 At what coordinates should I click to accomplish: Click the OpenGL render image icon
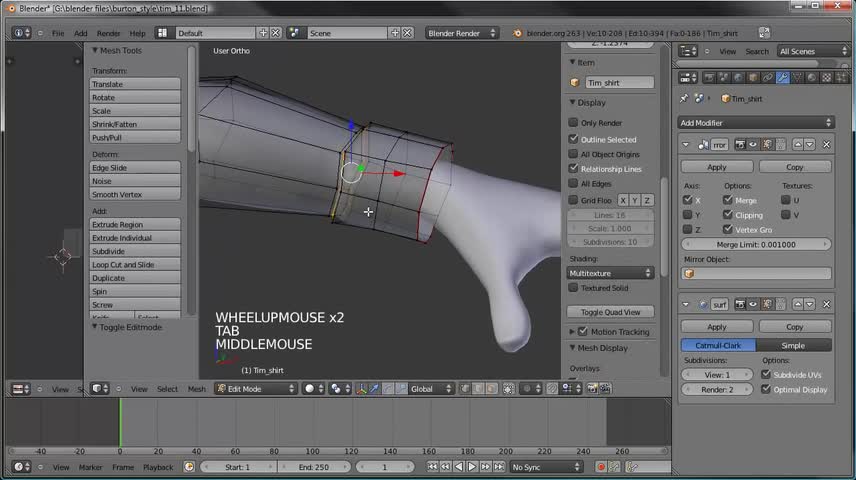tap(592, 389)
